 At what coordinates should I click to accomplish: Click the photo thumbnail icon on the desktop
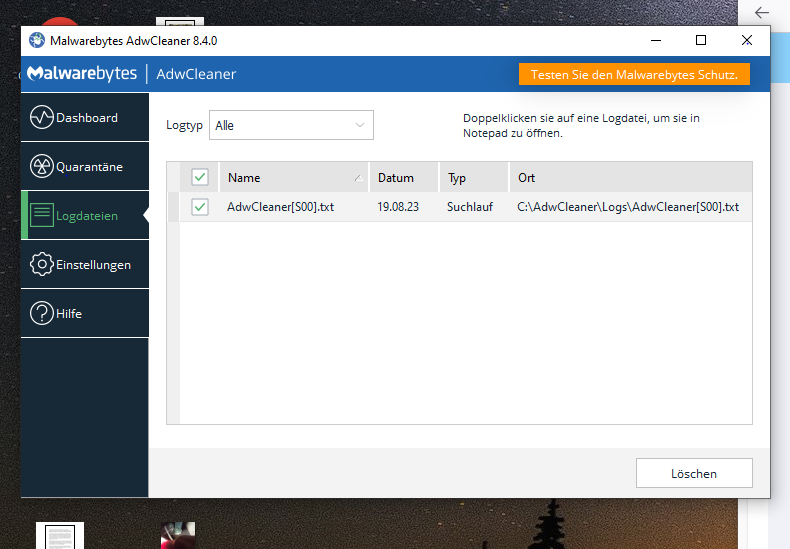(x=178, y=535)
